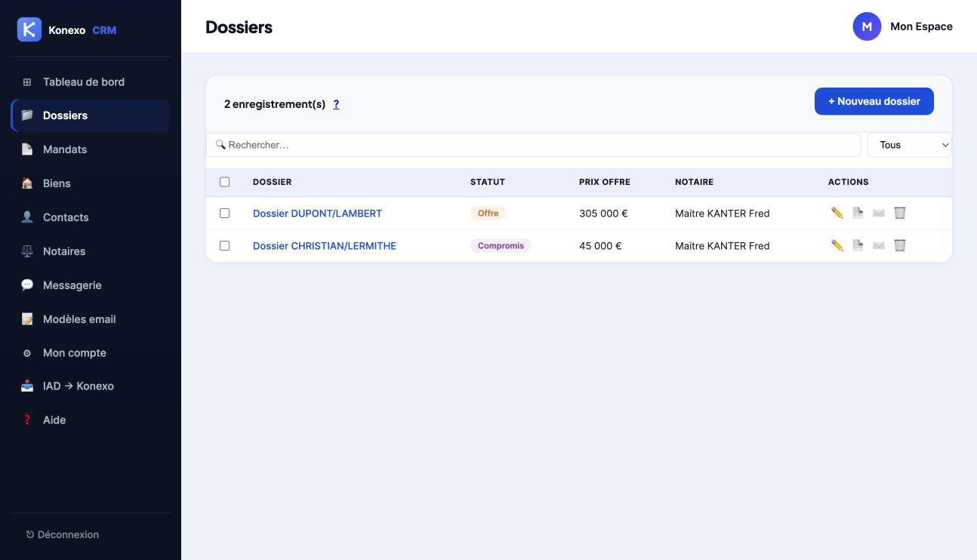Click the Compromis status badge
This screenshot has height=560, width=977.
(x=501, y=246)
